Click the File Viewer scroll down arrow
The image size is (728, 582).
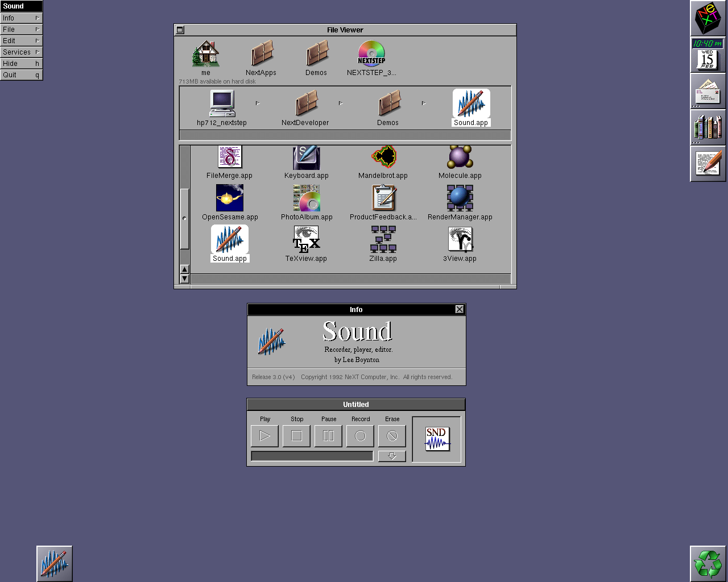[x=184, y=278]
